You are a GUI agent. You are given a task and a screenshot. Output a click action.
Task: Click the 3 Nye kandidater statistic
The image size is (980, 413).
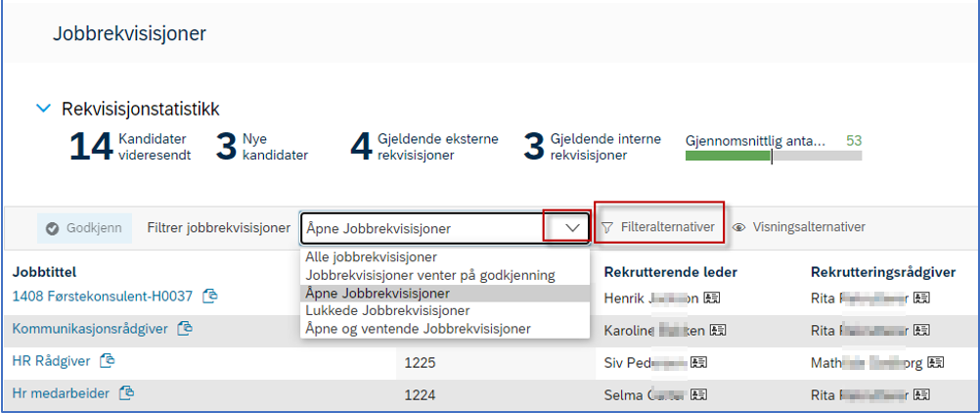pos(262,147)
